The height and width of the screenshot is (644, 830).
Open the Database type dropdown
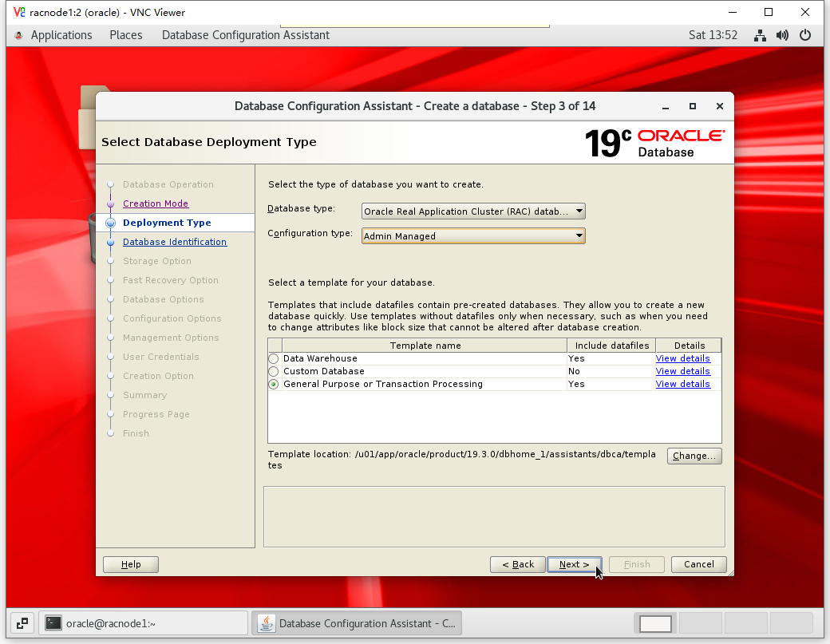click(473, 211)
